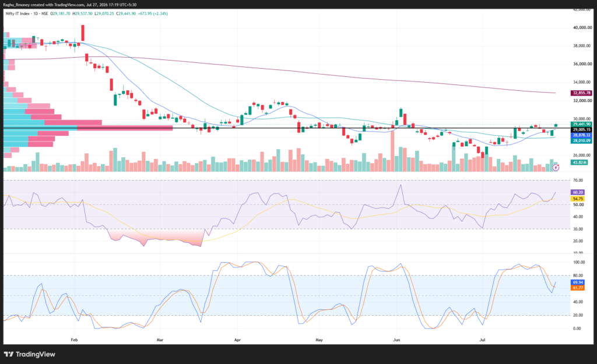Click the blue 28,878.32 moving average label
This screenshot has width=597, height=364.
581,135
